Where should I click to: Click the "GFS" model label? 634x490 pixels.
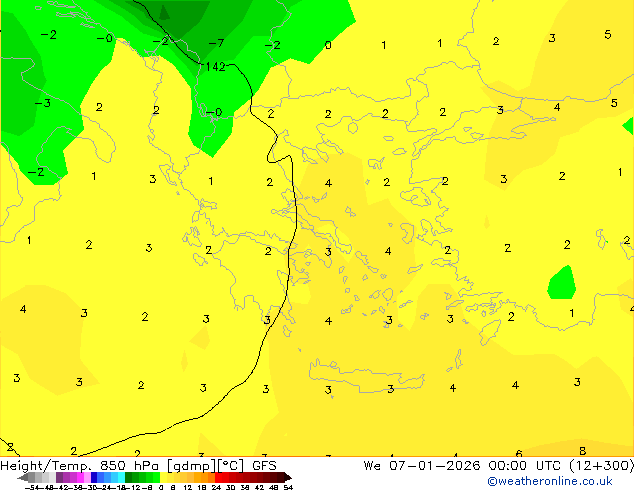click(264, 466)
